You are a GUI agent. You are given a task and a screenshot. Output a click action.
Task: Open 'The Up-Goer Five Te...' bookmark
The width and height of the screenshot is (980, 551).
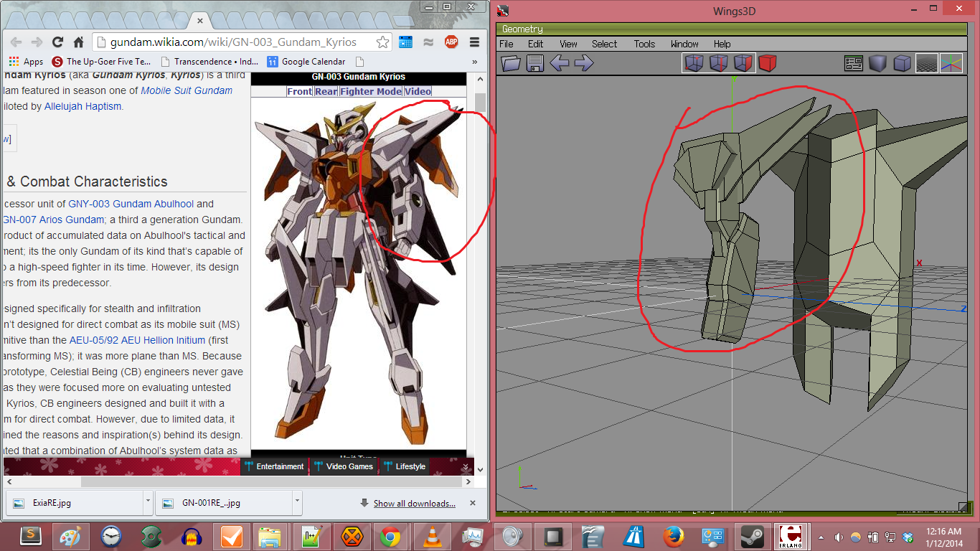[101, 62]
